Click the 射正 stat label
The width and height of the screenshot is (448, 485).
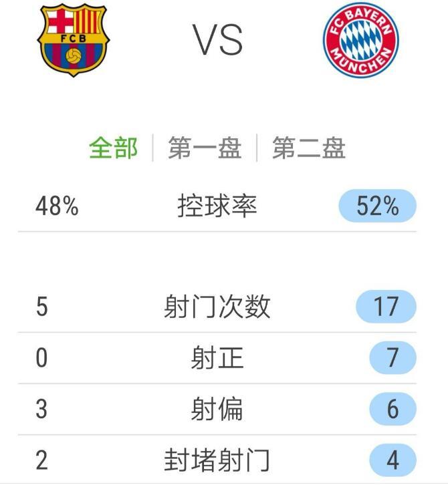click(217, 358)
